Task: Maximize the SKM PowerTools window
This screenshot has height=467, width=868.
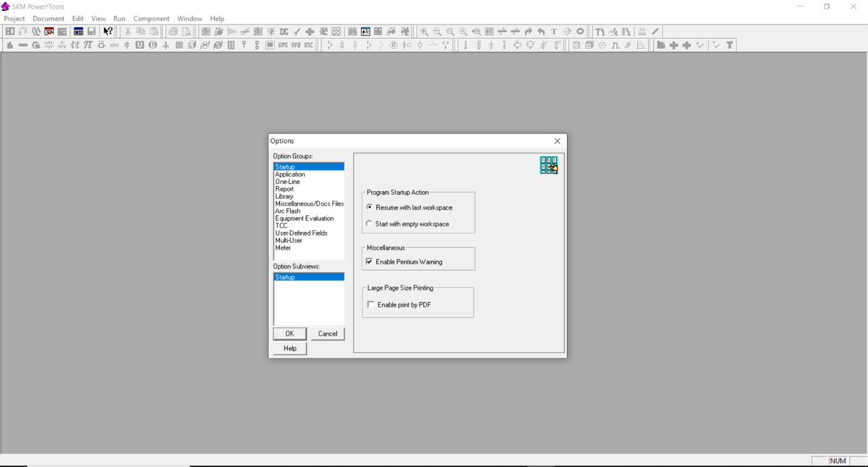Action: pyautogui.click(x=827, y=7)
